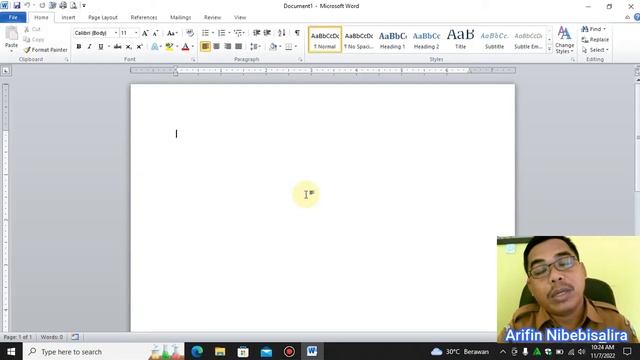This screenshot has height=360, width=640.
Task: Click Undo in Quick Access Toolbar
Action: click(27, 6)
